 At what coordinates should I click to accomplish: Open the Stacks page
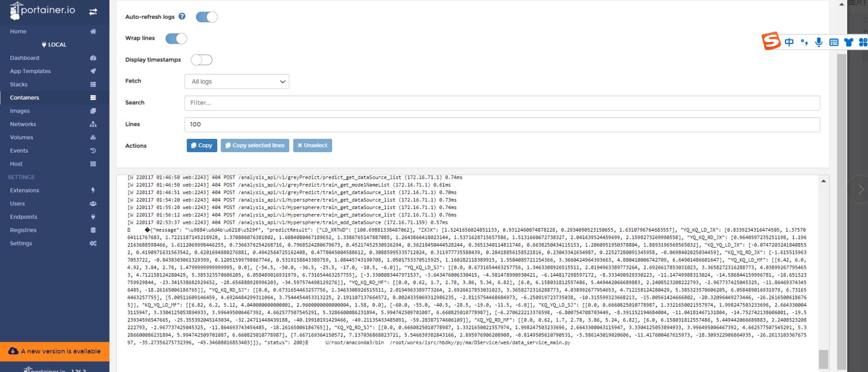coord(19,84)
